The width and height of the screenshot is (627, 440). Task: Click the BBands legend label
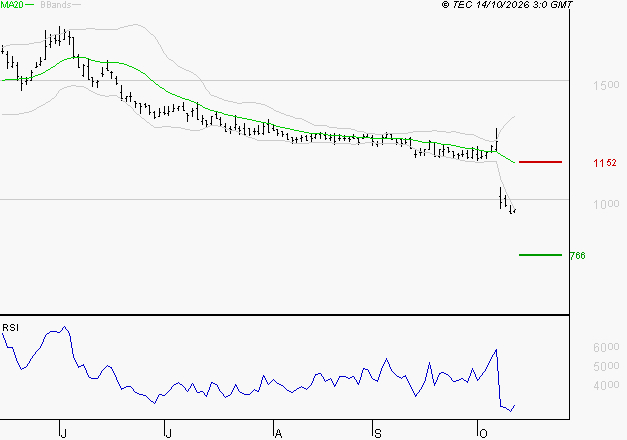tap(56, 5)
